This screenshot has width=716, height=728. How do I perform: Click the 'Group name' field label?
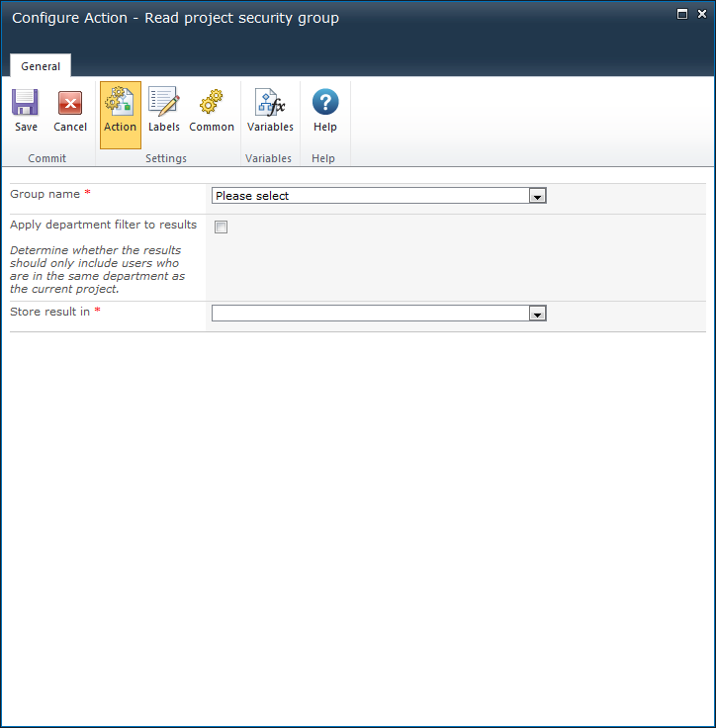click(45, 194)
